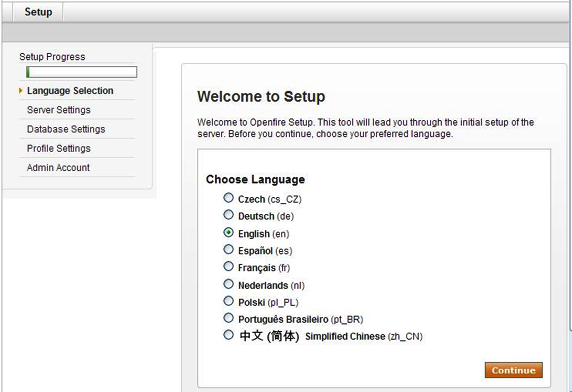Image resolution: width=572 pixels, height=392 pixels.
Task: Click the Choose Language heading
Action: [255, 179]
